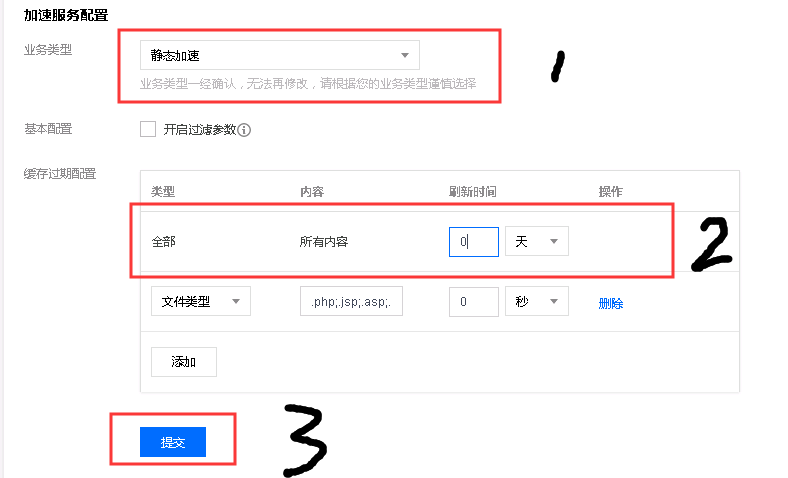Open the 秒 time unit dropdown

click(537, 302)
